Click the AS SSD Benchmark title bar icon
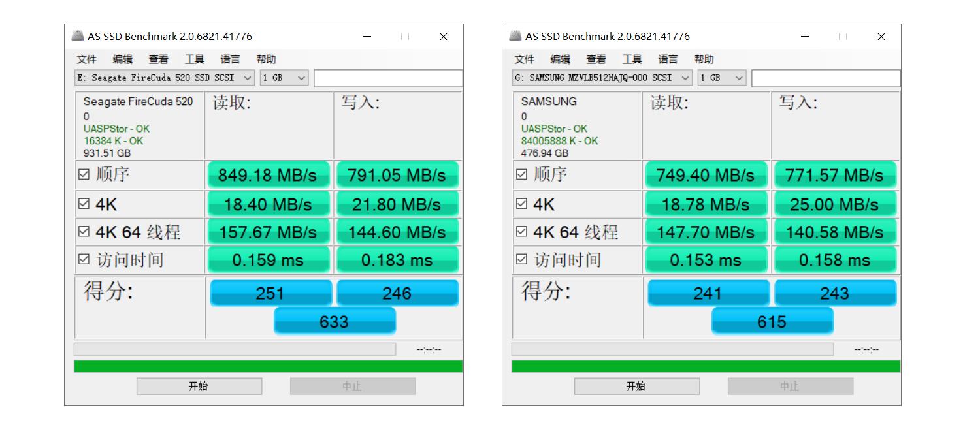The height and width of the screenshot is (427, 980). [x=78, y=36]
